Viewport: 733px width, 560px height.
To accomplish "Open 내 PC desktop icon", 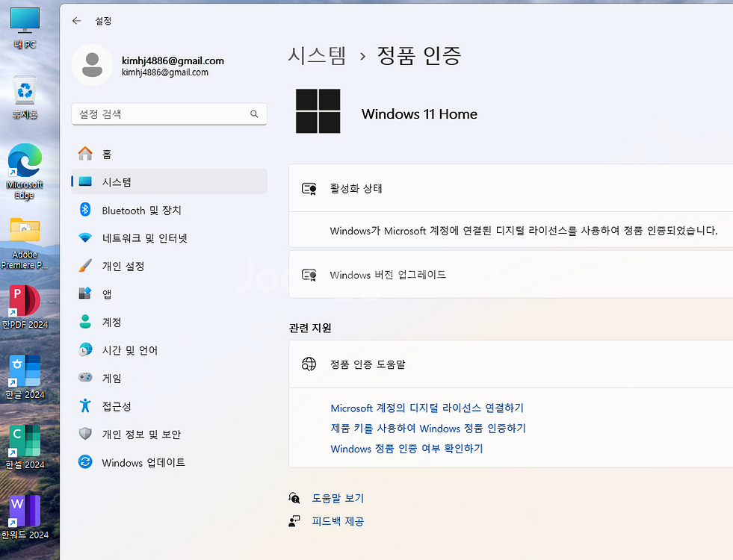I will pos(25,28).
